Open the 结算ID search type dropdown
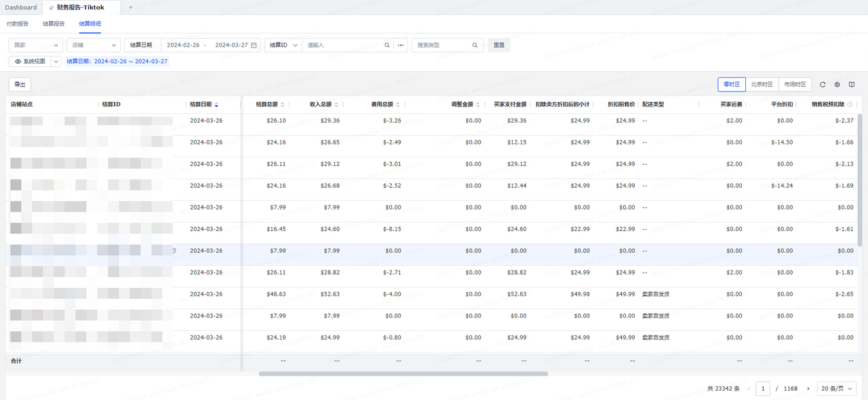This screenshot has height=400, width=868. 283,45
